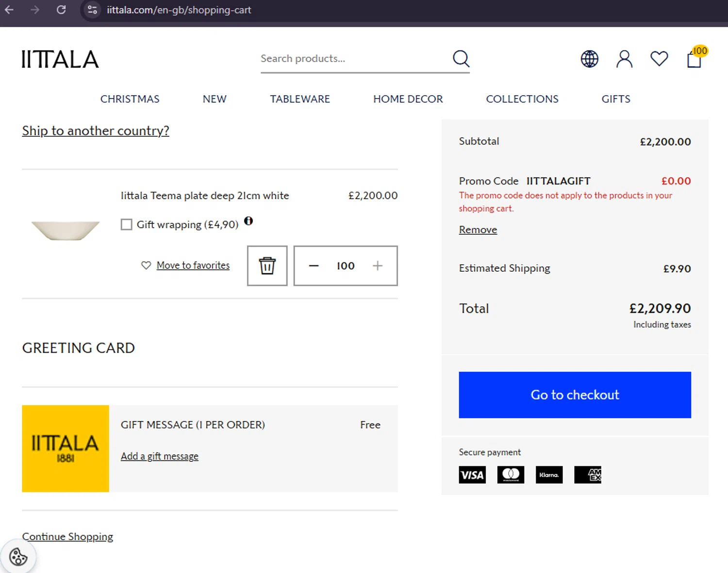Screen dimensions: 728x573
Task: Click the yellow Iittala 1881 card image
Action: tap(66, 448)
